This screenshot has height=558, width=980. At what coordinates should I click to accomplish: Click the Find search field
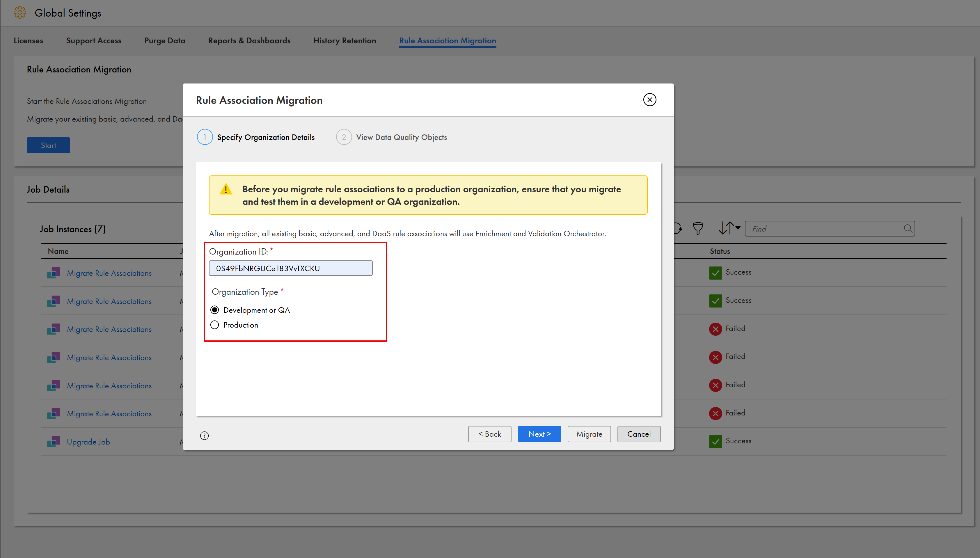click(x=830, y=228)
